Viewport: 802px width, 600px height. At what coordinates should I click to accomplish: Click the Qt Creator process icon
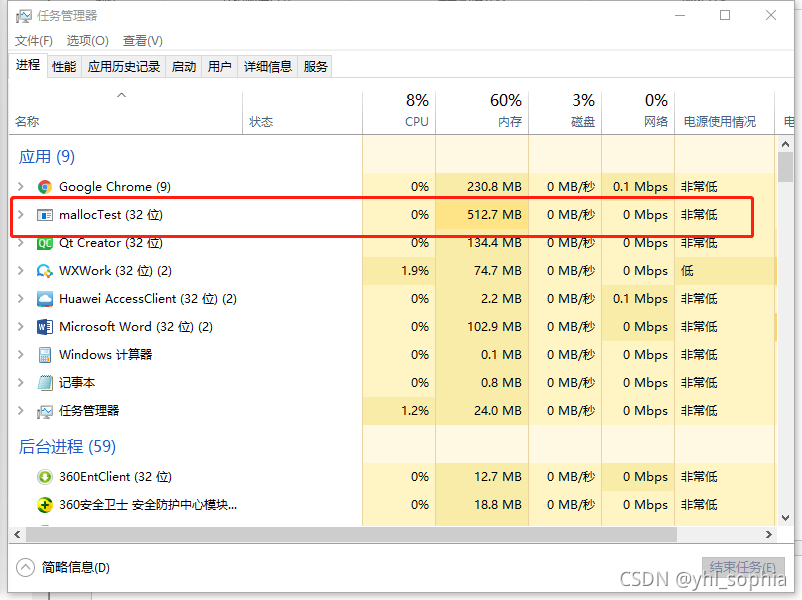[x=44, y=243]
